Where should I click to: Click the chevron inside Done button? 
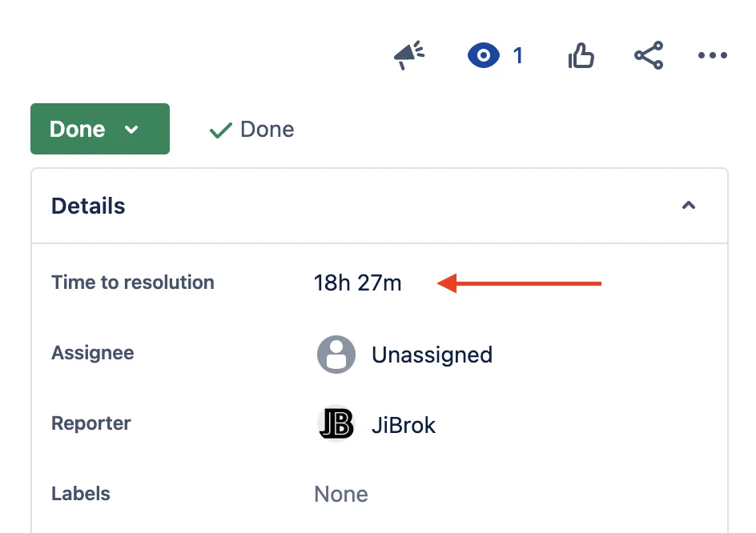click(131, 129)
